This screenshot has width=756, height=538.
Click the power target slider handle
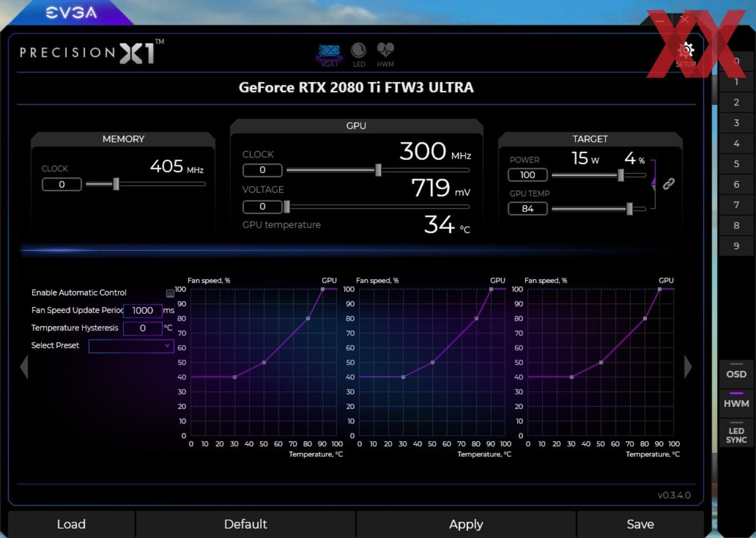click(621, 175)
